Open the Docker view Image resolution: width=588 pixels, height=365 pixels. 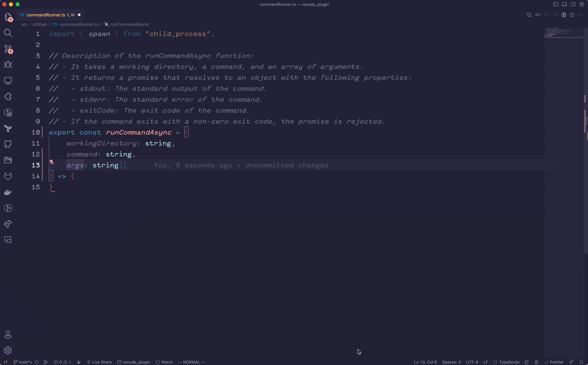coord(8,192)
